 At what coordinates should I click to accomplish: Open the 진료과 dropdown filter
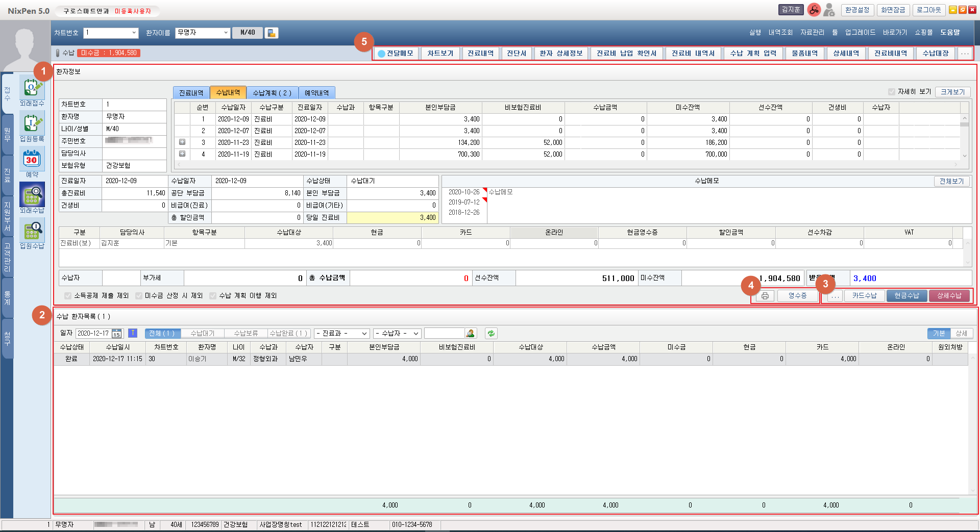[341, 334]
